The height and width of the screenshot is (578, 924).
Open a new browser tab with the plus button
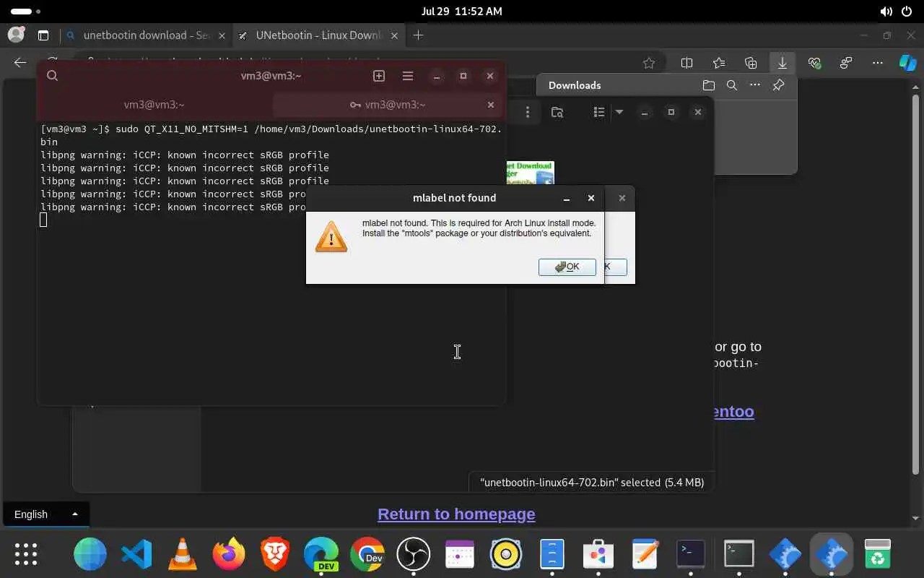418,35
